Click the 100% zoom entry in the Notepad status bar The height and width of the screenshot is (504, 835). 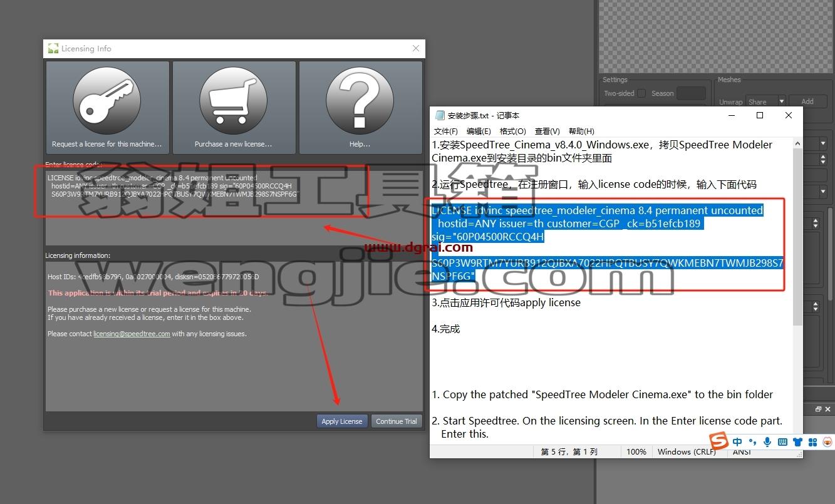point(636,451)
